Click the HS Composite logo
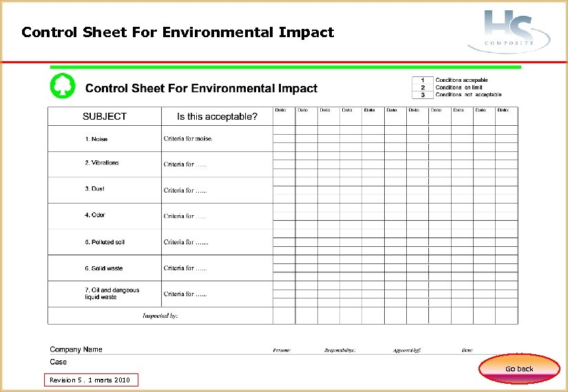The height and width of the screenshot is (392, 568). [509, 31]
